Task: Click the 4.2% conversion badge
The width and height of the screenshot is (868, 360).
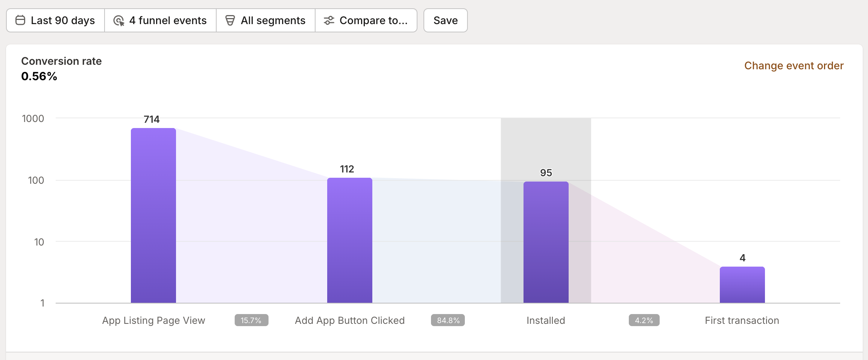Action: 644,320
